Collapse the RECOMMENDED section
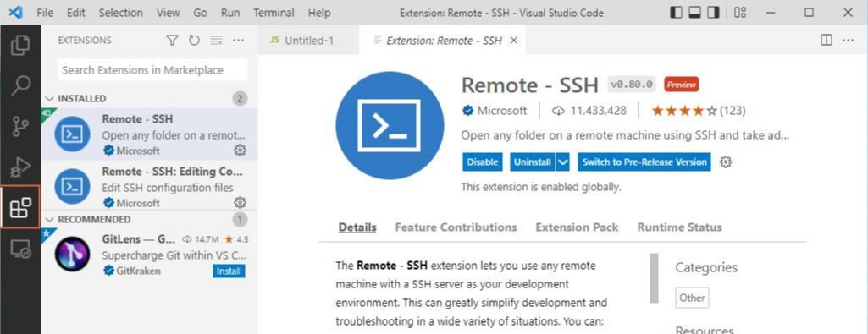The width and height of the screenshot is (868, 334). (x=49, y=220)
